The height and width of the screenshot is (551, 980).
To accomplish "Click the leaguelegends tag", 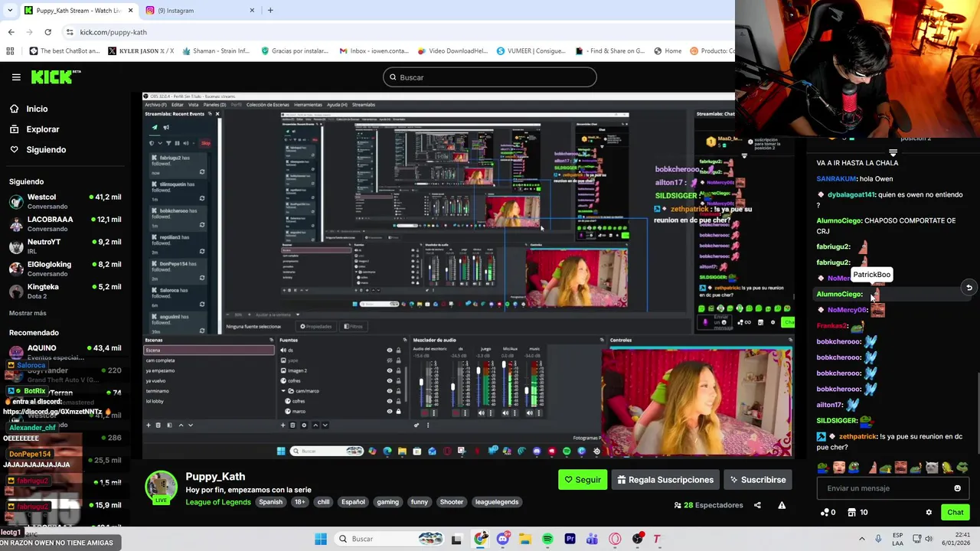I will click(x=497, y=502).
